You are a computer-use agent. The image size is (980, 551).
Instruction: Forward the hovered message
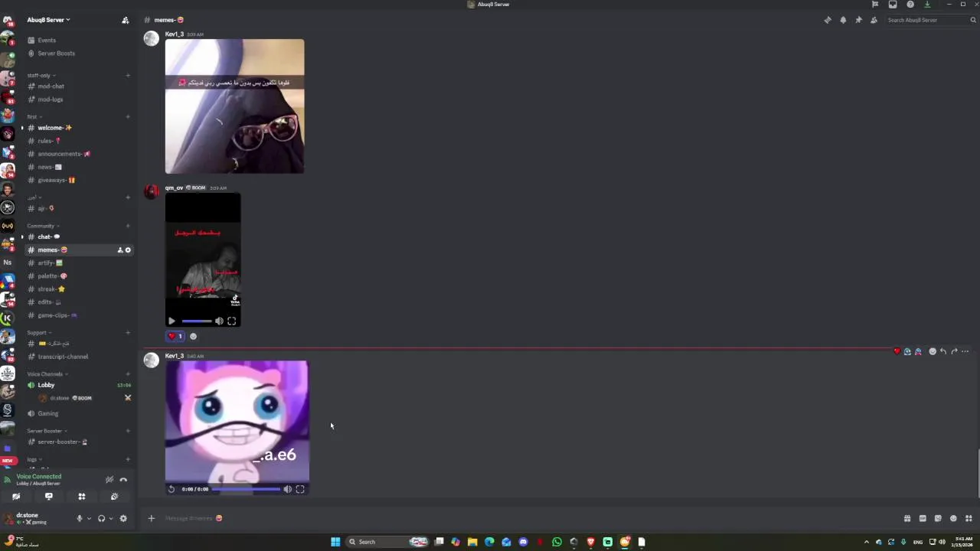pyautogui.click(x=954, y=351)
